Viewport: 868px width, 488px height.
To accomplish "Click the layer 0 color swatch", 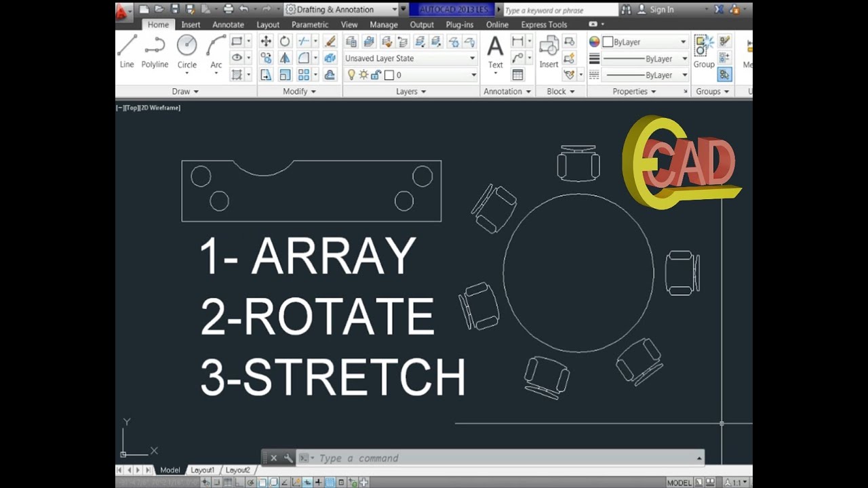I will [x=389, y=75].
